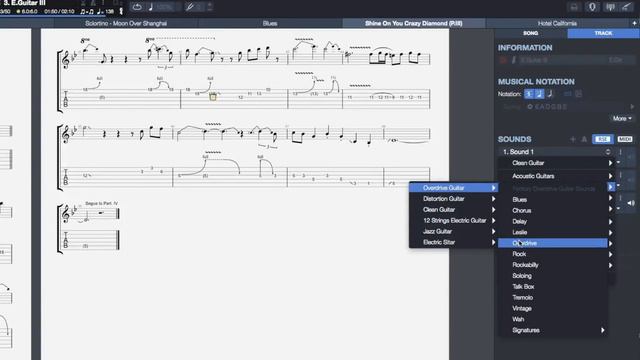640x360 pixels.
Task: Expand the tuning row arrow
Action: [632, 107]
